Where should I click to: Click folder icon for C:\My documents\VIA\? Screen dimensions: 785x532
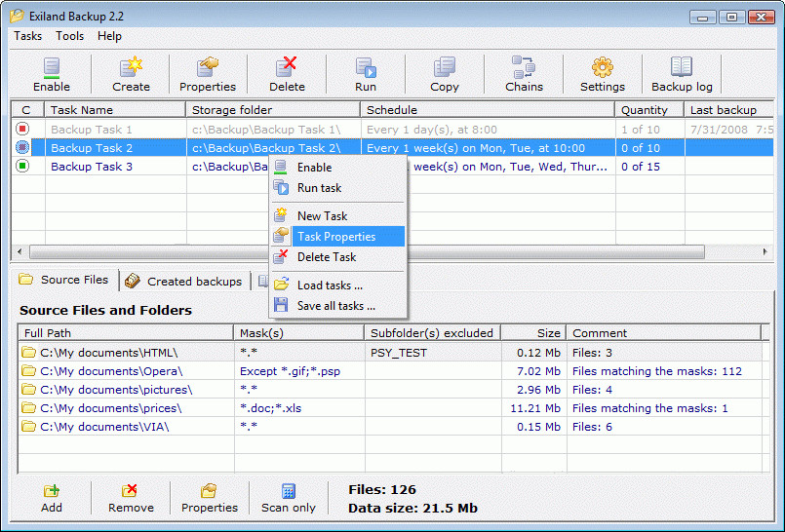tap(28, 426)
